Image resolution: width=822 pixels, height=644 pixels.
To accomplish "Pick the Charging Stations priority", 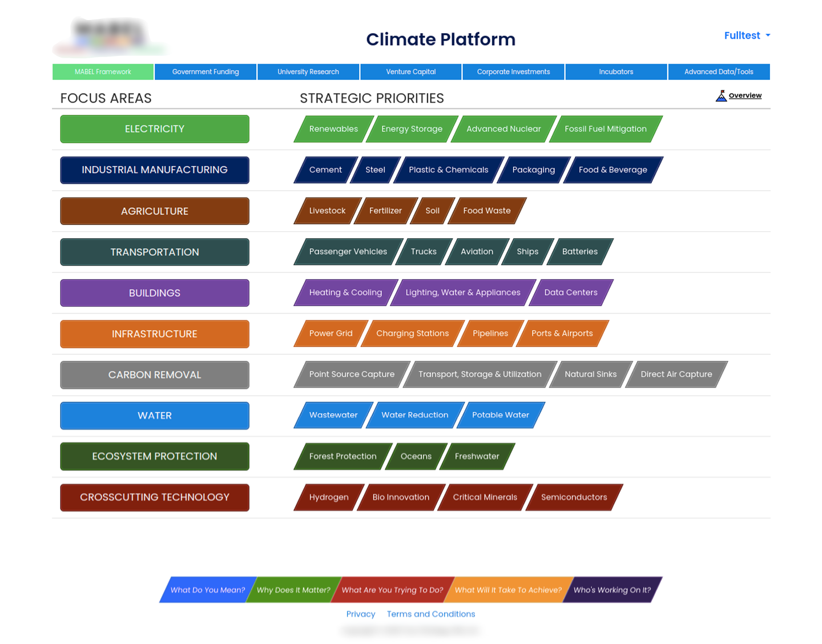I will 413,333.
